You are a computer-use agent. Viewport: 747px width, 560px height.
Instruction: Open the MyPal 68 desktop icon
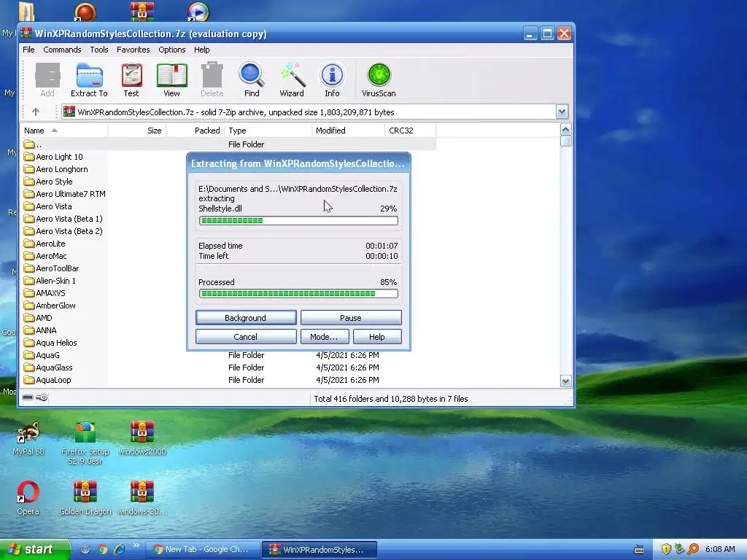tap(28, 438)
